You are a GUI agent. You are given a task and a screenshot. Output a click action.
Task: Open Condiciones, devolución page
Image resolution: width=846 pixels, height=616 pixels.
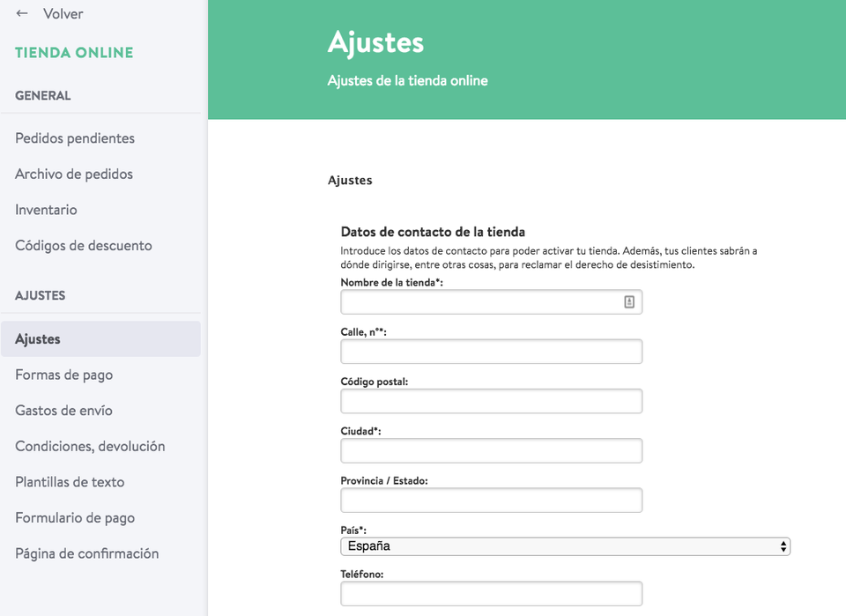90,446
